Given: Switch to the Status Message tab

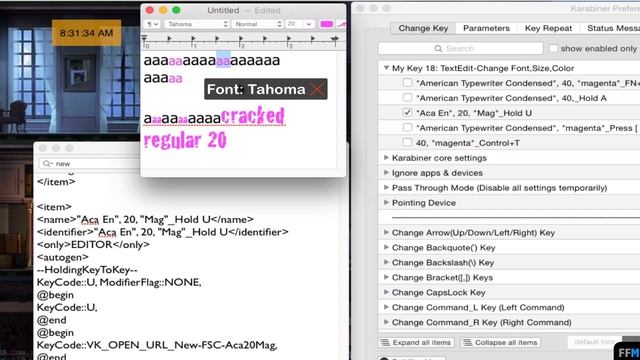Looking at the screenshot, I should tap(613, 28).
